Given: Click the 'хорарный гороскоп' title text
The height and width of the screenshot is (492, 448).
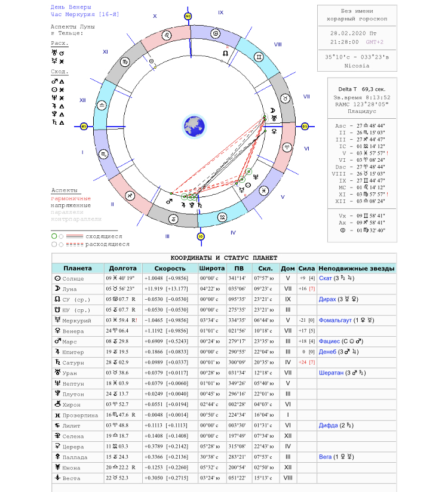Looking at the screenshot, I should click(357, 19).
